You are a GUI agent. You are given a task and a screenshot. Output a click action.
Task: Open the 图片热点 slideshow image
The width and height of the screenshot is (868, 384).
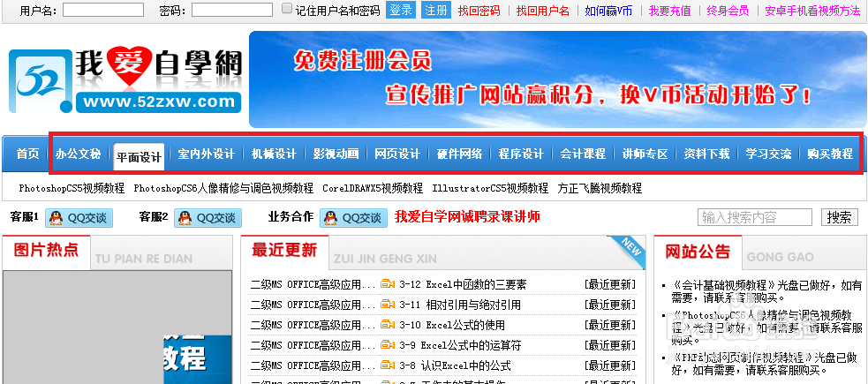click(117, 327)
